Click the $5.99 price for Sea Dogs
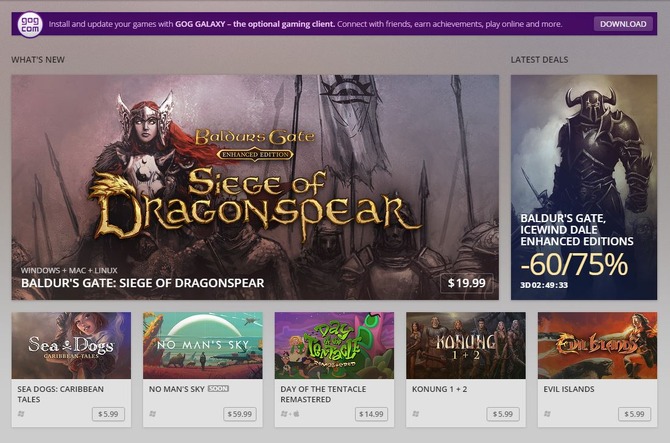The image size is (670, 443). click(109, 413)
